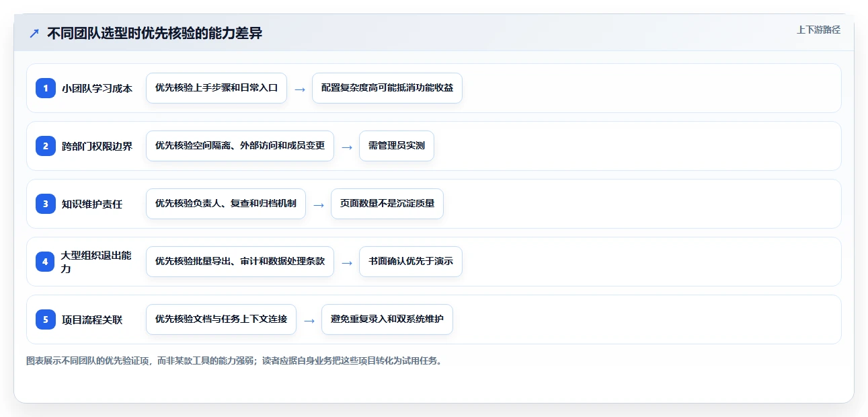Viewport: 868px width, 417px height.
Task: Click the title 不同团队选型时优先核验的能力差异
Action: 154,33
